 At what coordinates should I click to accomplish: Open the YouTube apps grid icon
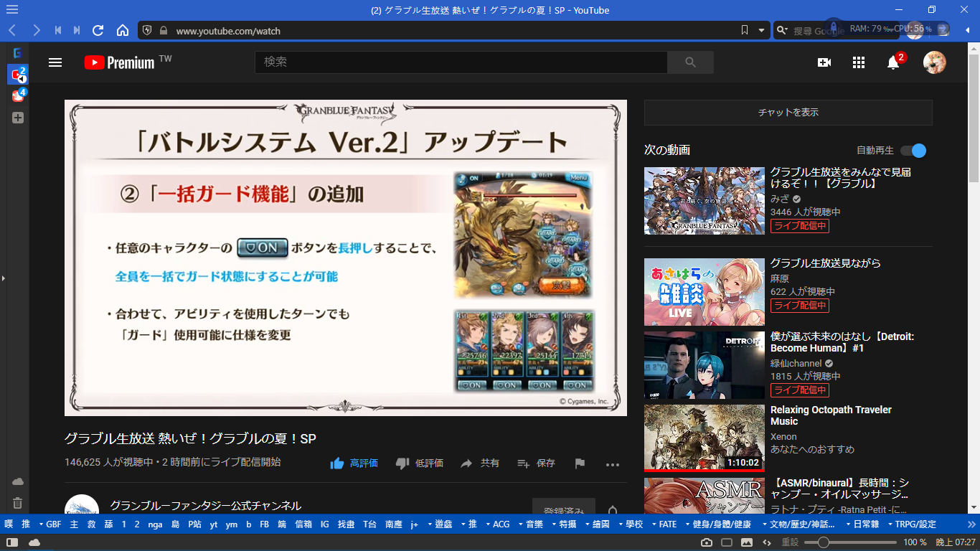click(859, 62)
